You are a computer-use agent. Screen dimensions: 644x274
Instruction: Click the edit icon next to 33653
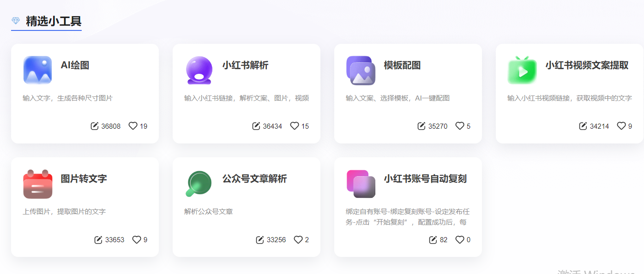pyautogui.click(x=98, y=239)
